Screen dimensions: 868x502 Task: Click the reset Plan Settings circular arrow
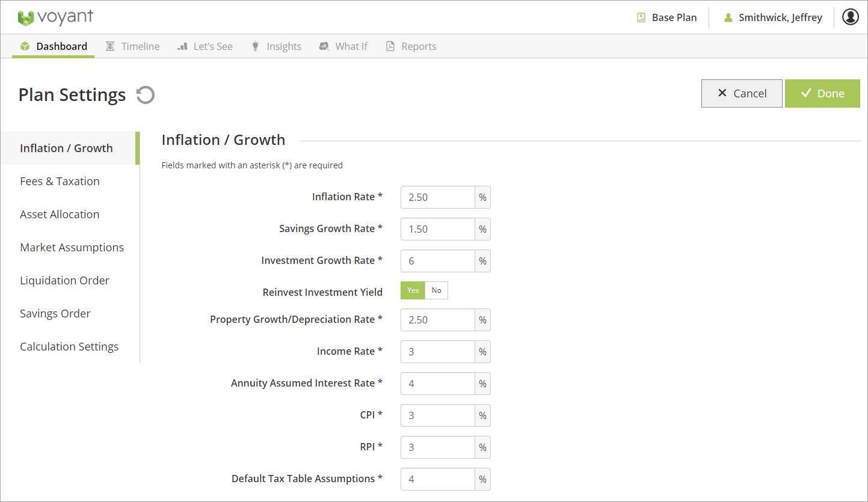145,95
